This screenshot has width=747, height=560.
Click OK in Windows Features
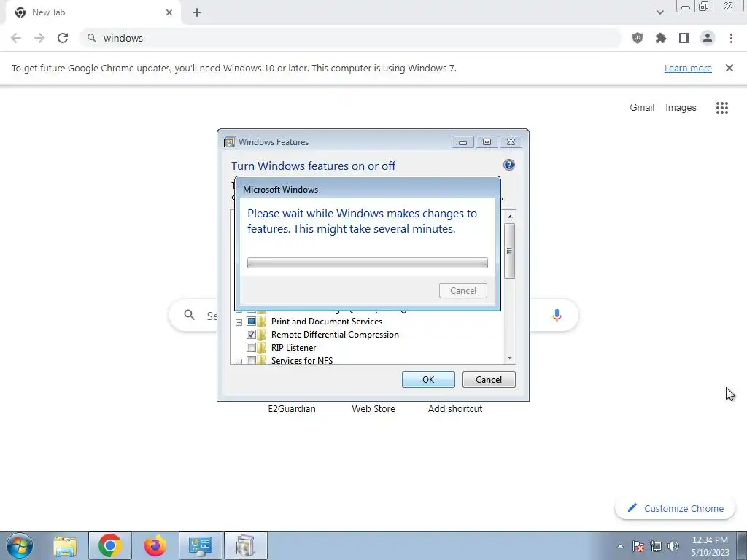point(428,379)
